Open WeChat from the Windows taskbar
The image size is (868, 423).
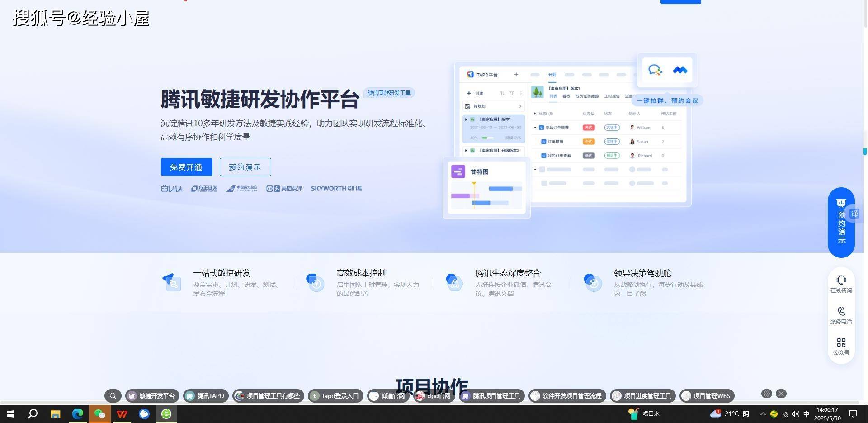tap(99, 413)
